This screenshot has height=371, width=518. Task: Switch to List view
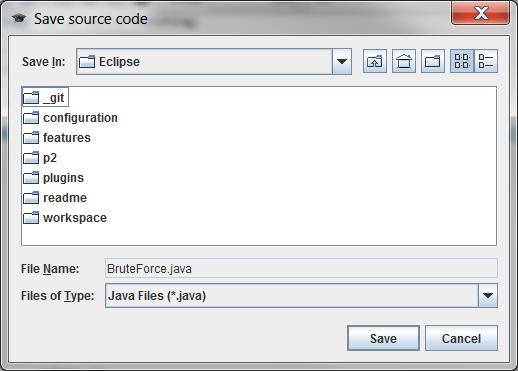(462, 61)
